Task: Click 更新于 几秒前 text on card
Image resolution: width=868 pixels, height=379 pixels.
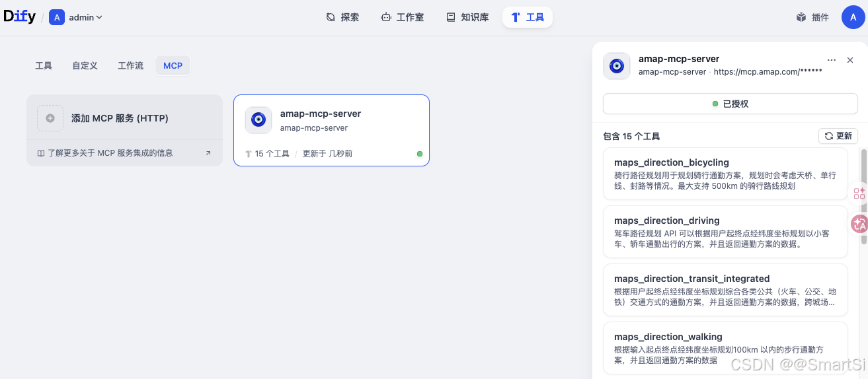Action: tap(327, 154)
